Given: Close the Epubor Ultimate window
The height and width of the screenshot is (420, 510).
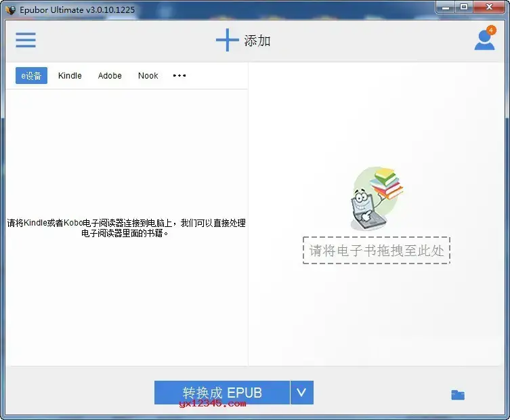Looking at the screenshot, I should click(489, 7).
